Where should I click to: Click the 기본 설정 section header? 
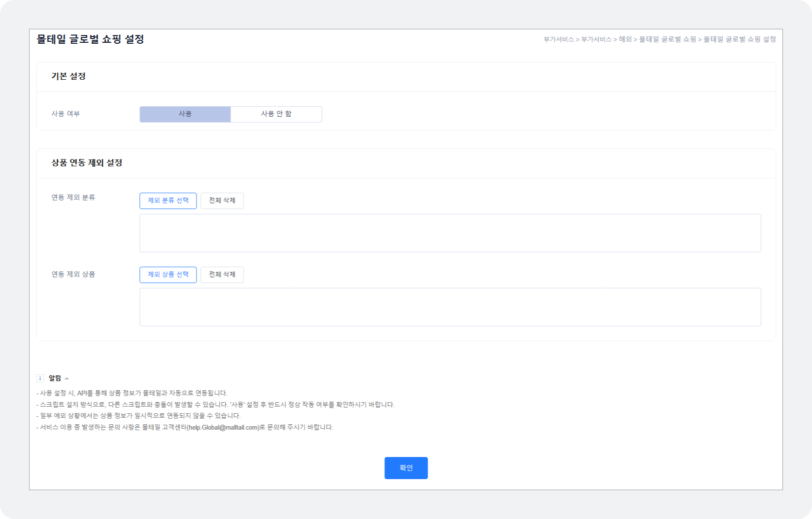point(68,76)
